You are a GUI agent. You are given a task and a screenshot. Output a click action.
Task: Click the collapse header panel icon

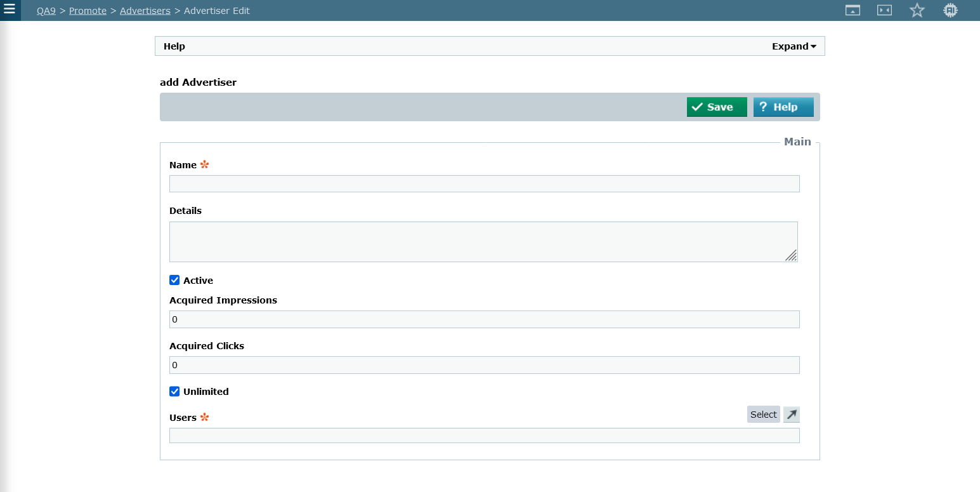[853, 10]
